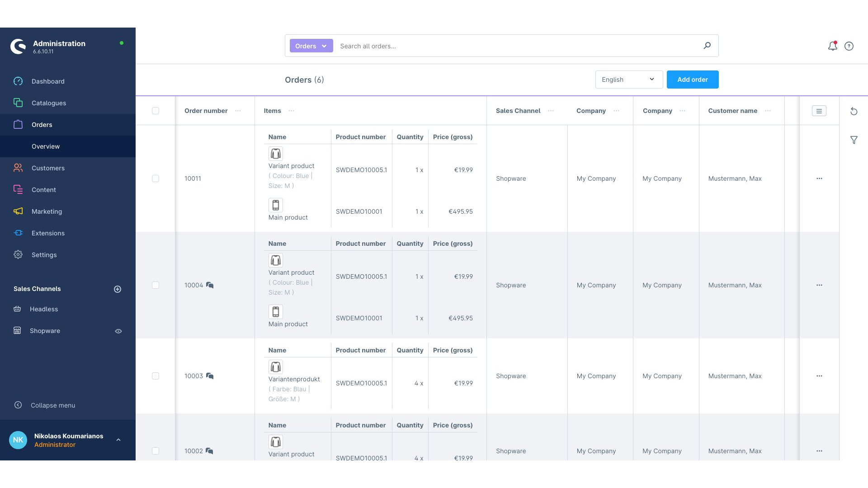
Task: Expand the Nikolaos Koumarianos user menu
Action: (x=118, y=440)
